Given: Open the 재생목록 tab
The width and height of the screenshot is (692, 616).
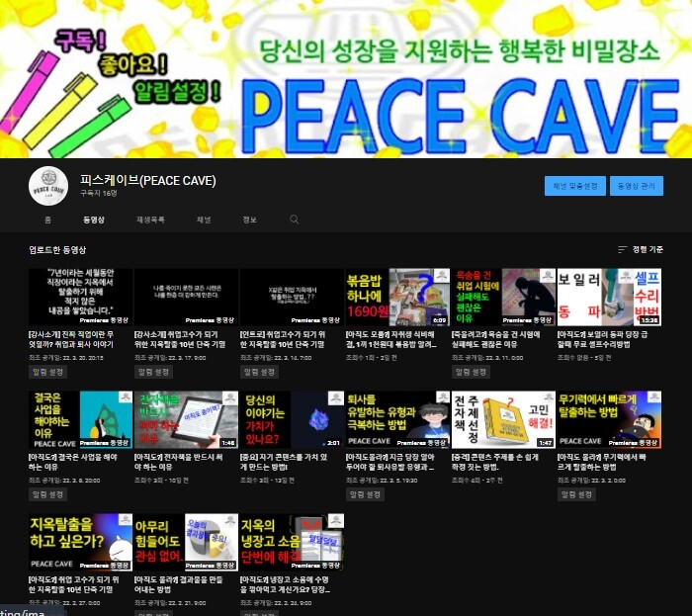Looking at the screenshot, I should (150, 220).
